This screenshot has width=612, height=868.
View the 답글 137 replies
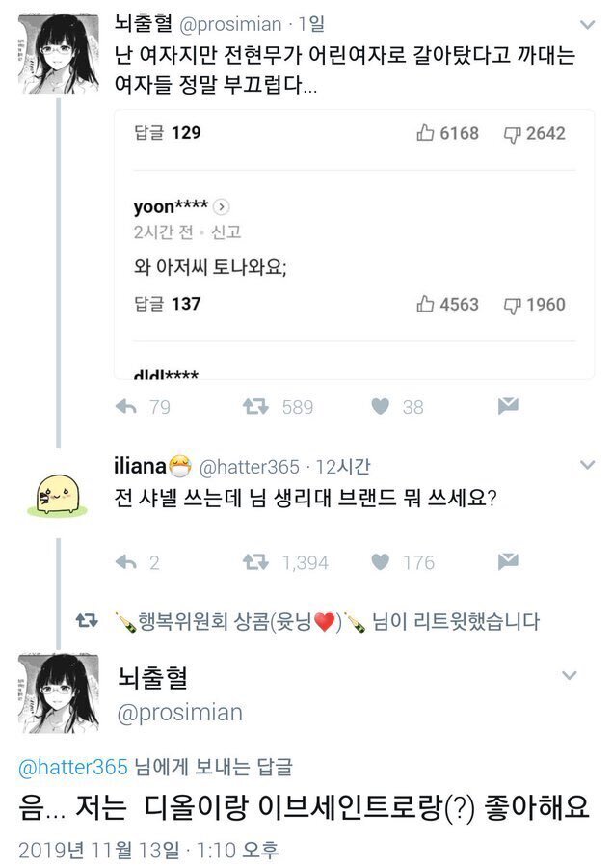[167, 304]
